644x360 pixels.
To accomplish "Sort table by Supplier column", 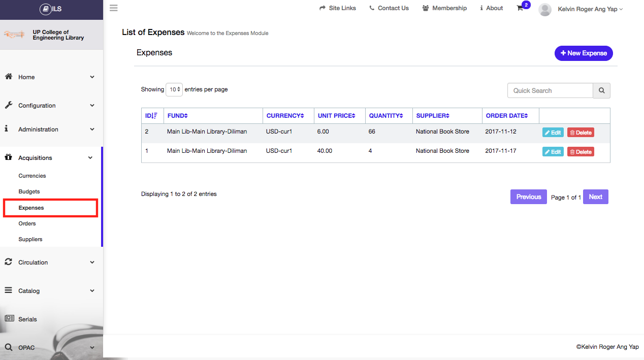I will click(x=432, y=116).
